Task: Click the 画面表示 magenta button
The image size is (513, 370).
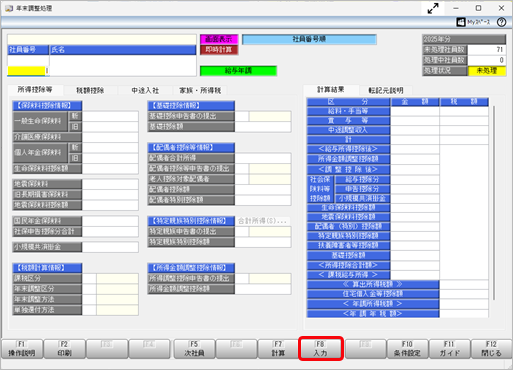Action: point(219,39)
